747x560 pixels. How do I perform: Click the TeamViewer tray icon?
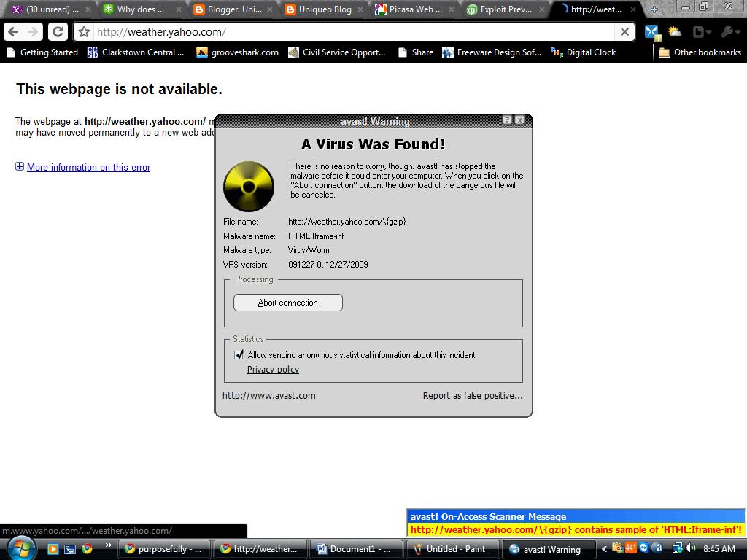click(644, 548)
